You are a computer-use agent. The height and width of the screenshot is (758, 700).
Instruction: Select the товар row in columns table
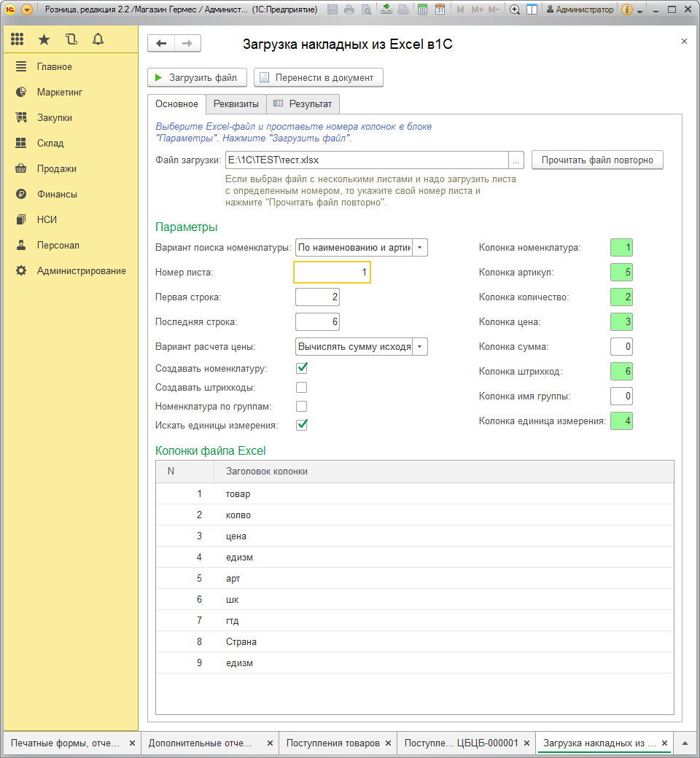click(415, 493)
